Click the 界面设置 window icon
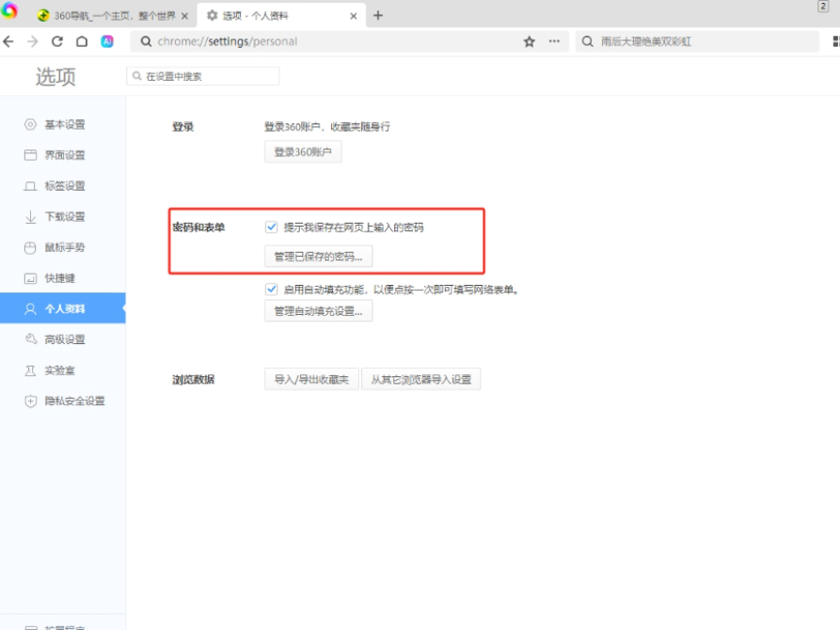The image size is (840, 630). (30, 155)
